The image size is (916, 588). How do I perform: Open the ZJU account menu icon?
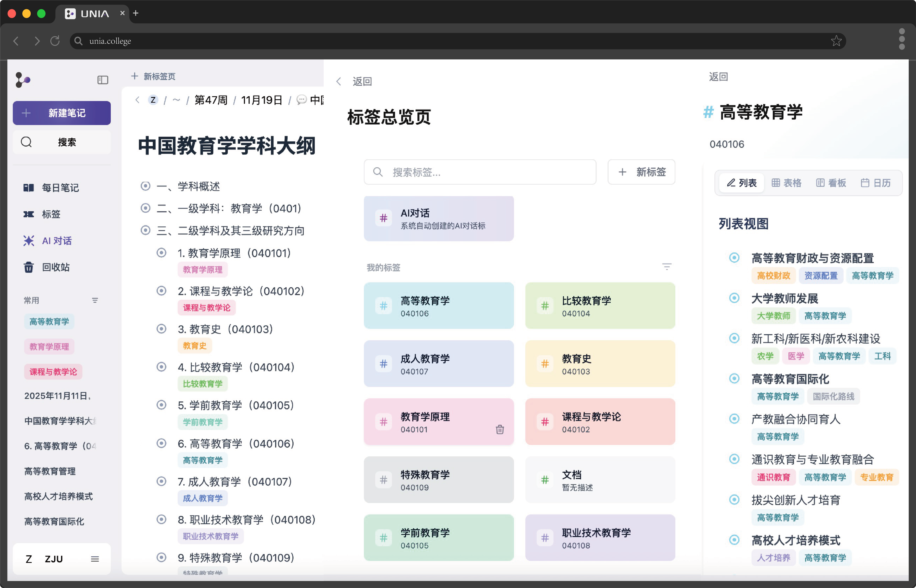(x=95, y=559)
